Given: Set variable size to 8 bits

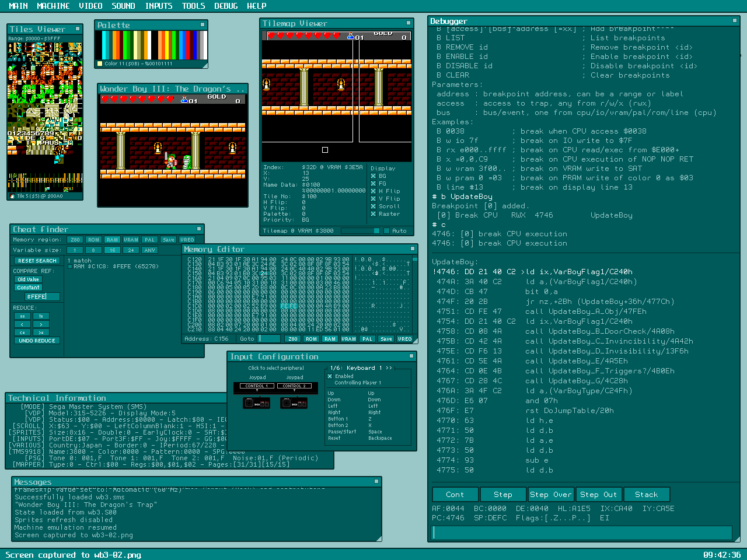Looking at the screenshot, I should [x=93, y=250].
